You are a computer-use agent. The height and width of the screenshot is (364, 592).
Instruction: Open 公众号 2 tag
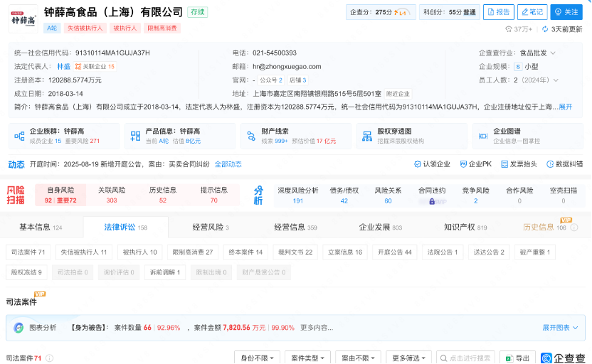coord(270,80)
